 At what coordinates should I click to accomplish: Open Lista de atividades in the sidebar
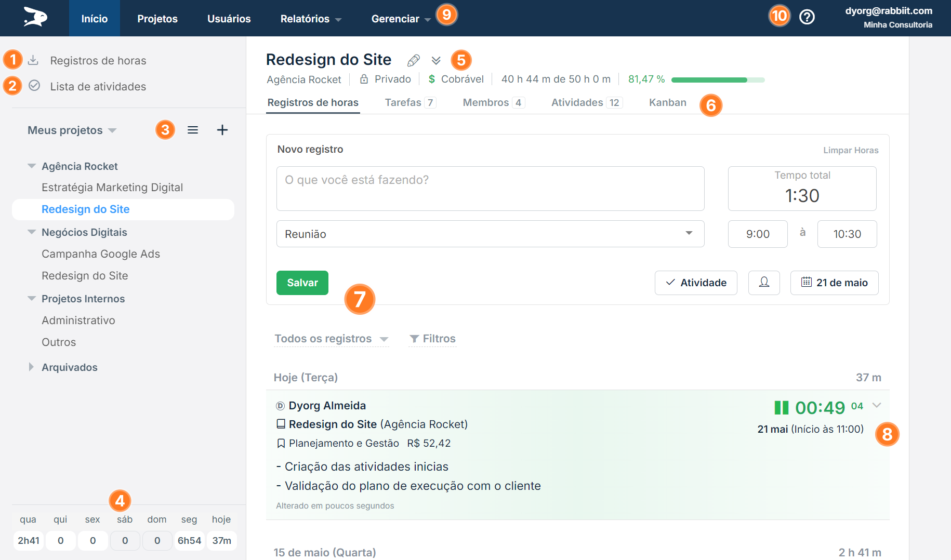(98, 87)
